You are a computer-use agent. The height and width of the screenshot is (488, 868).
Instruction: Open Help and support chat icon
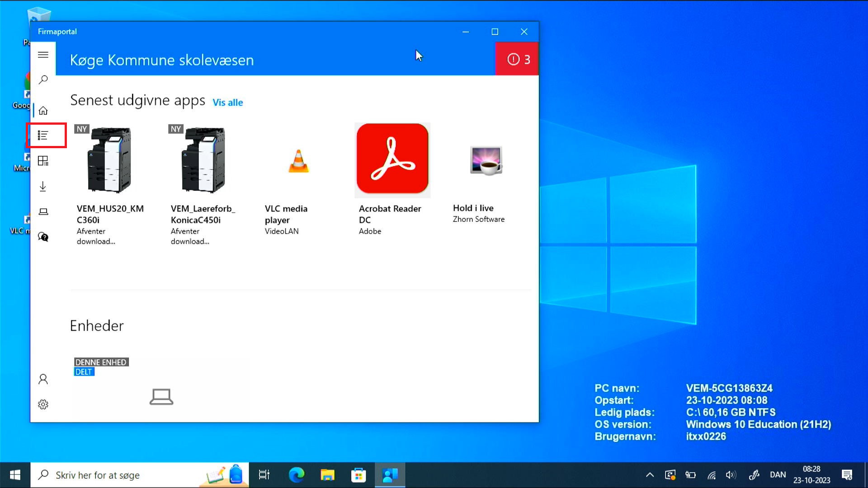point(43,237)
